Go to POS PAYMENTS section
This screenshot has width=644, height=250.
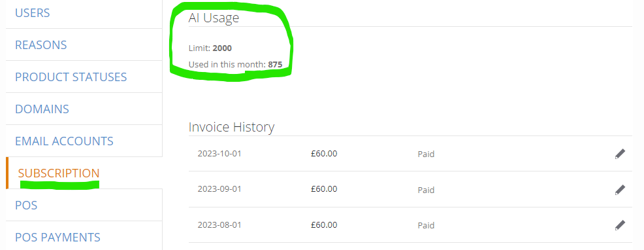[57, 237]
